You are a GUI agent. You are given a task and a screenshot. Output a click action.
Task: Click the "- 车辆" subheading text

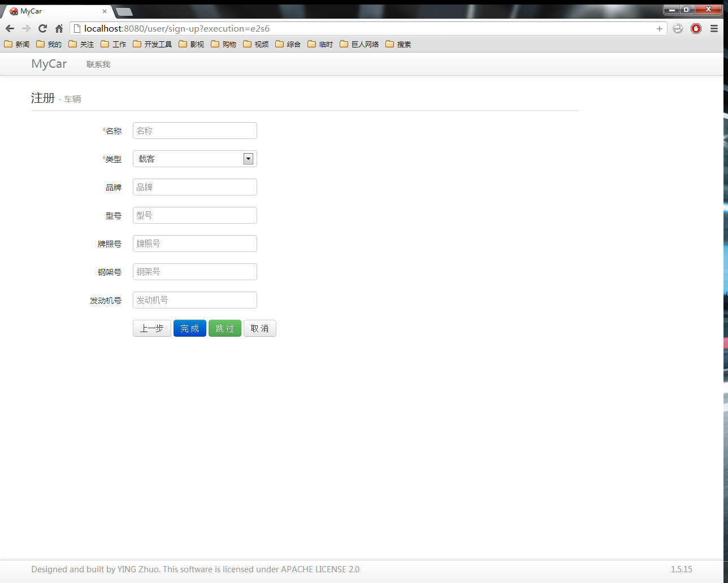[x=70, y=99]
